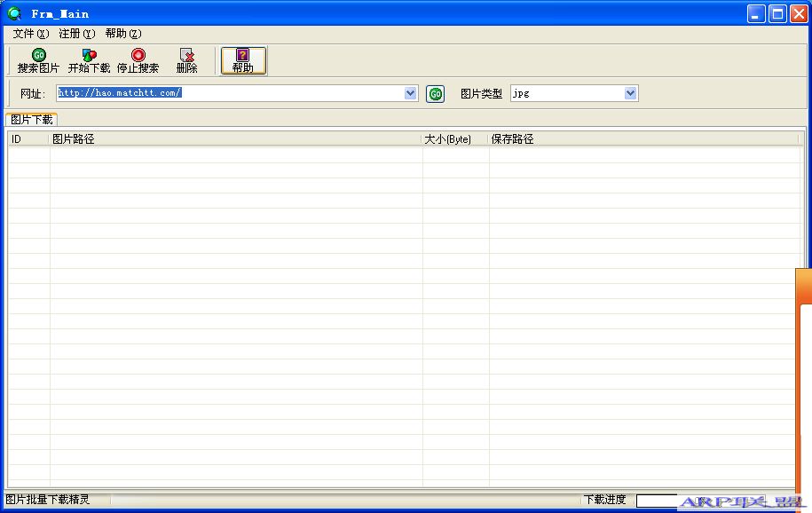Sort by the ID column header

(28, 139)
